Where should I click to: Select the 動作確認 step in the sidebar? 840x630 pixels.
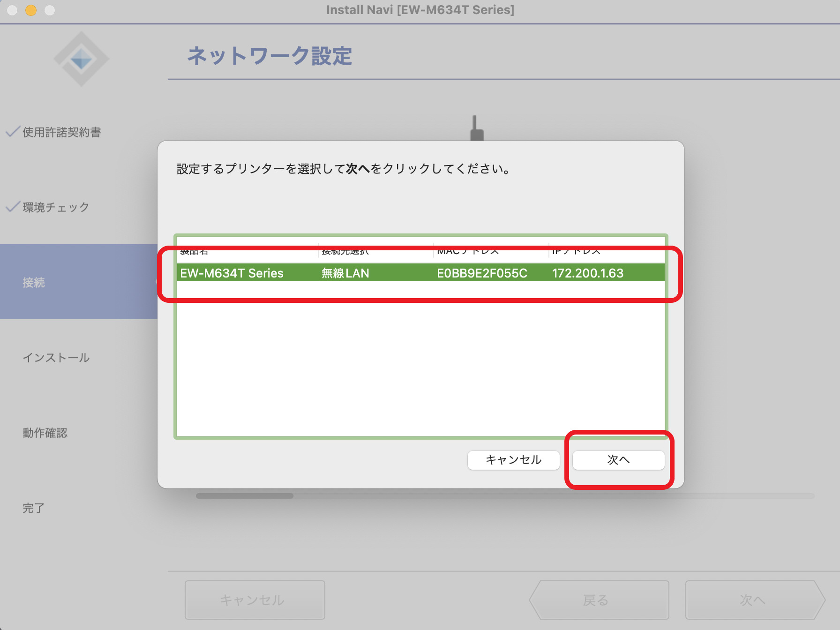(x=45, y=433)
